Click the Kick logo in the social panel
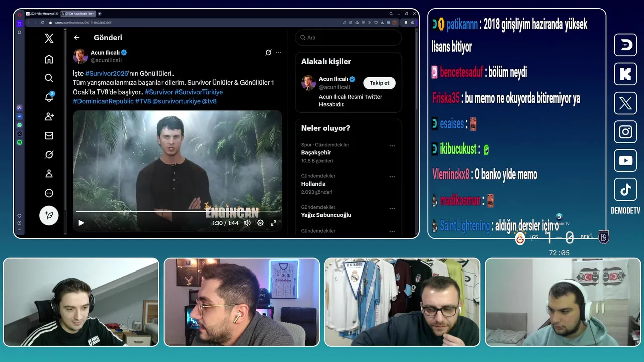 point(625,74)
